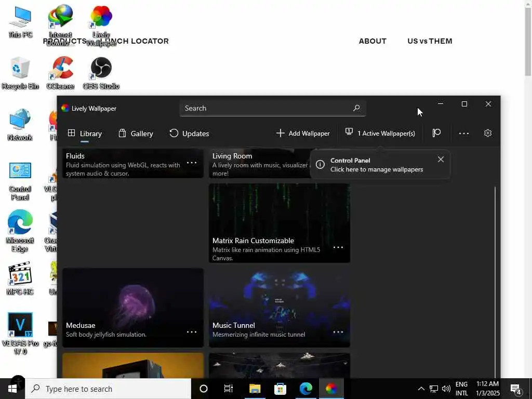
Task: Click the Lively search field
Action: (272, 108)
